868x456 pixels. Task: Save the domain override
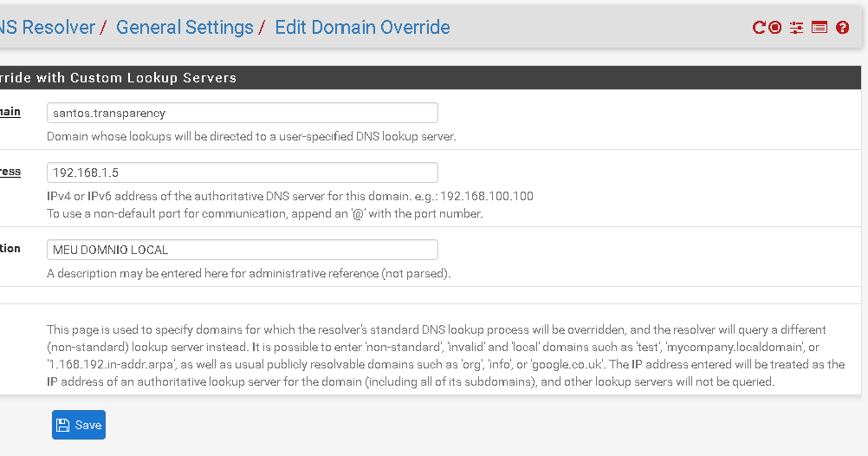pyautogui.click(x=79, y=425)
